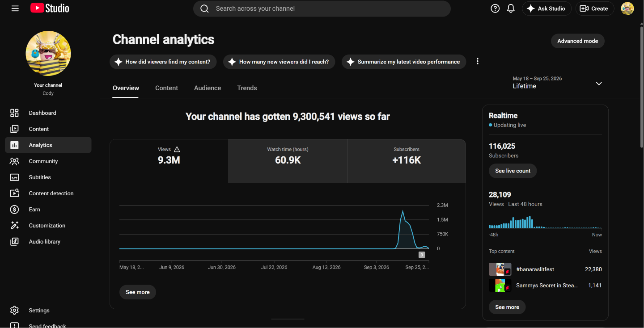The image size is (644, 328).
Task: Click the Customization magic wand icon
Action: 14,226
